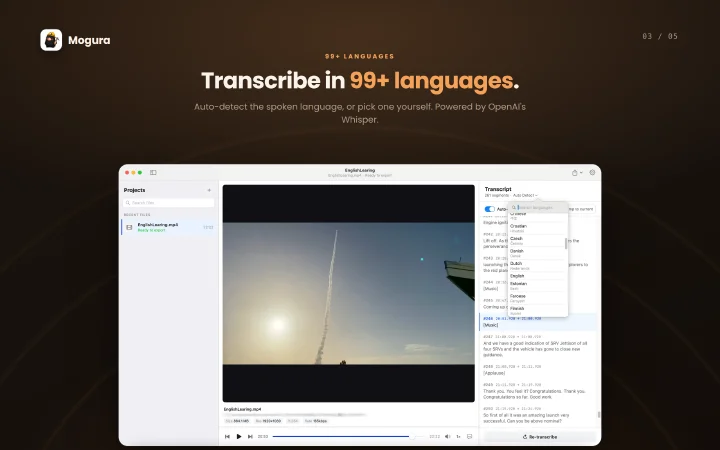This screenshot has width=720, height=450.
Task: Skip to previous segment button
Action: click(x=227, y=437)
